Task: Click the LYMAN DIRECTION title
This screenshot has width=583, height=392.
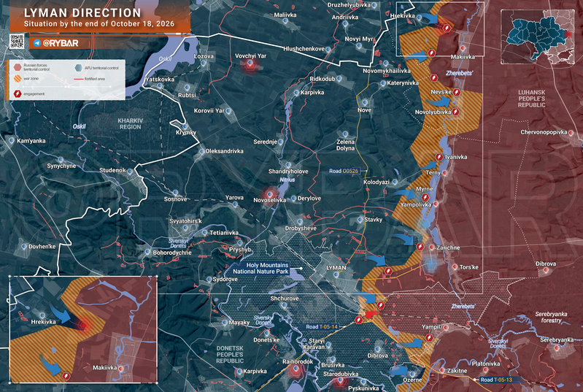Action: pos(82,13)
